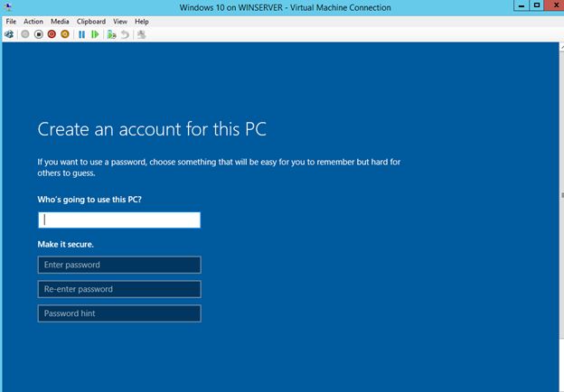Click the Checkpoint toolbar icon

coord(111,34)
